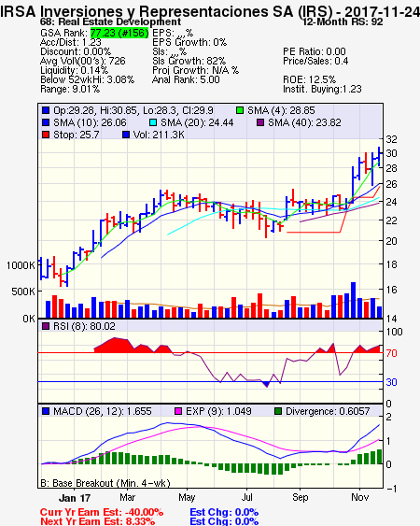Click the 'SMA (20): 24.44' legend text
This screenshot has width=420, height=526.
pyautogui.click(x=197, y=122)
